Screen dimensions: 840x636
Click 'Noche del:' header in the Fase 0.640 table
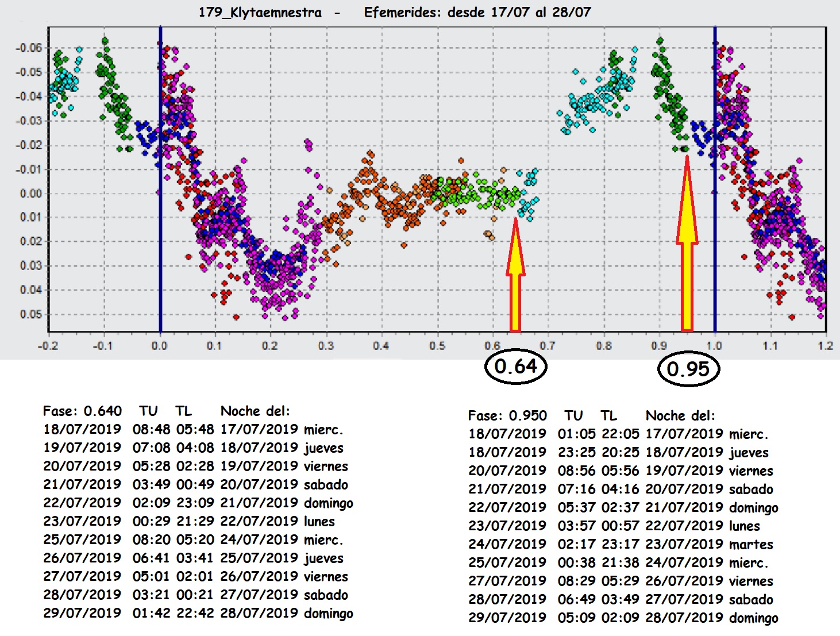(x=256, y=411)
